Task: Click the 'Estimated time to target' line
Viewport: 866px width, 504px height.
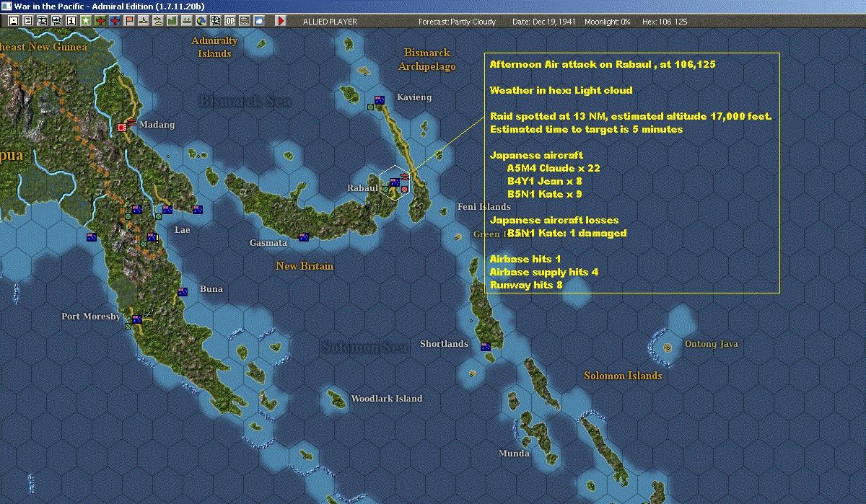Action: pos(586,129)
